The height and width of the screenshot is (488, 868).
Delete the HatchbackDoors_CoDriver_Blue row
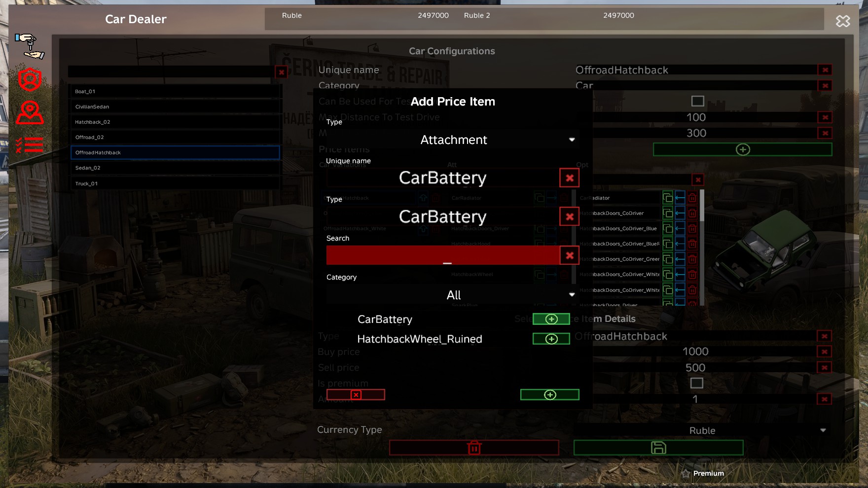[692, 229]
